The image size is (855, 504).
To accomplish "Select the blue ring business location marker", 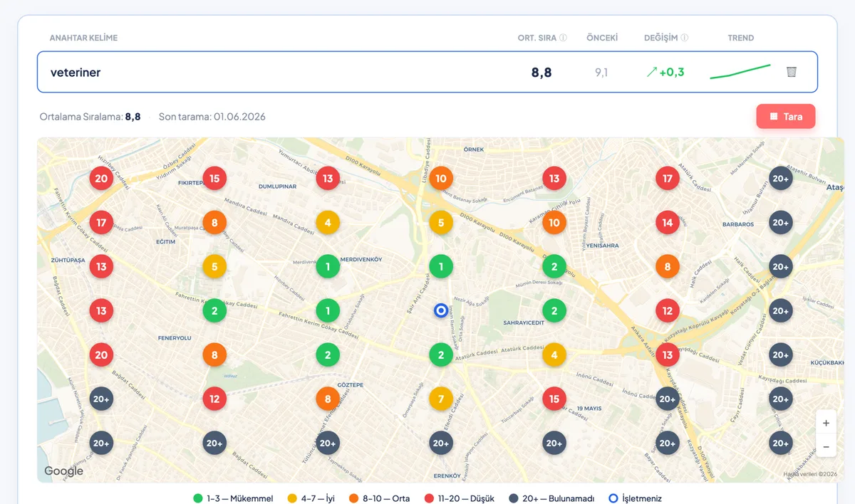I will 441,310.
